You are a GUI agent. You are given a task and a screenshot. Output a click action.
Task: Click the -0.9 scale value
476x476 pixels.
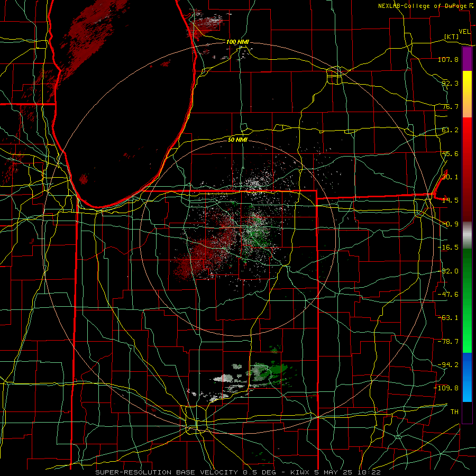point(450,224)
